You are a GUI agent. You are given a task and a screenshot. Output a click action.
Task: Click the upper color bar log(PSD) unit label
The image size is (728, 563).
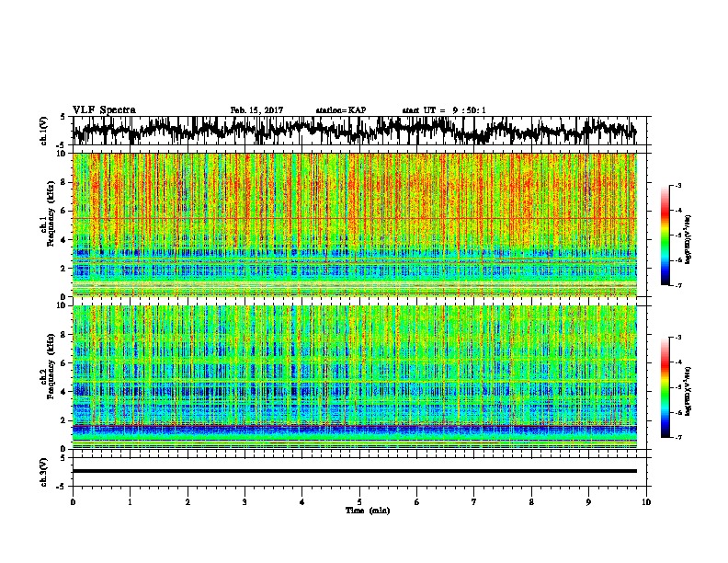688,239
